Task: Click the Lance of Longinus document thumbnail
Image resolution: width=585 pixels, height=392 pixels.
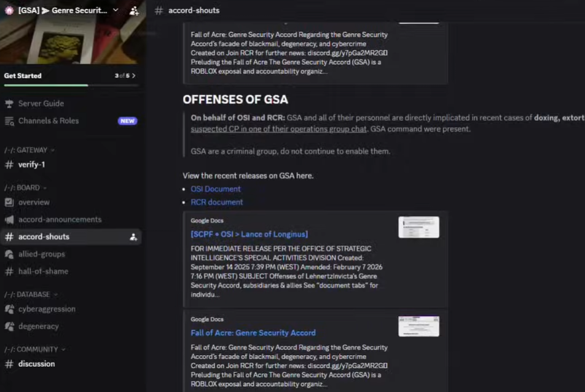Action: click(418, 227)
